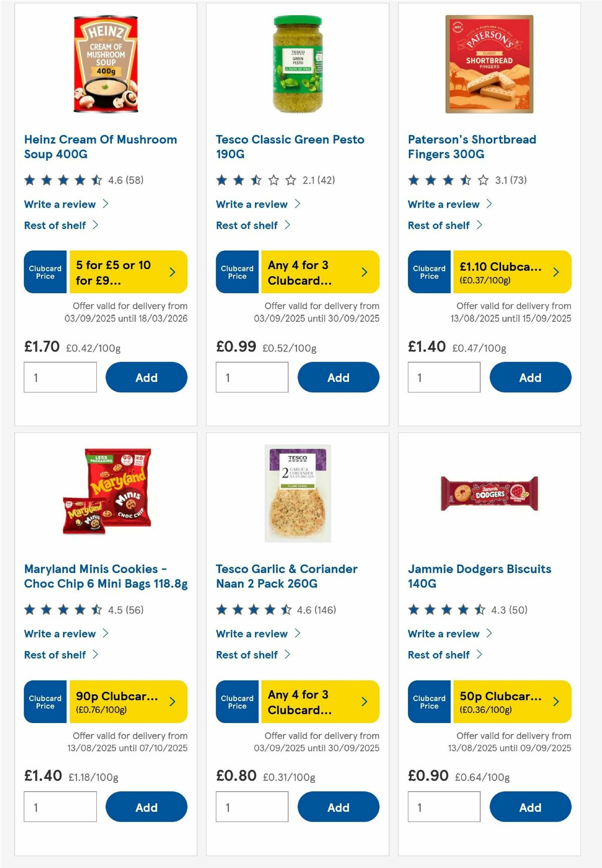Open the Heinz Cream Of Mushroom Soup product page
602x868 pixels.
pyautogui.click(x=100, y=146)
